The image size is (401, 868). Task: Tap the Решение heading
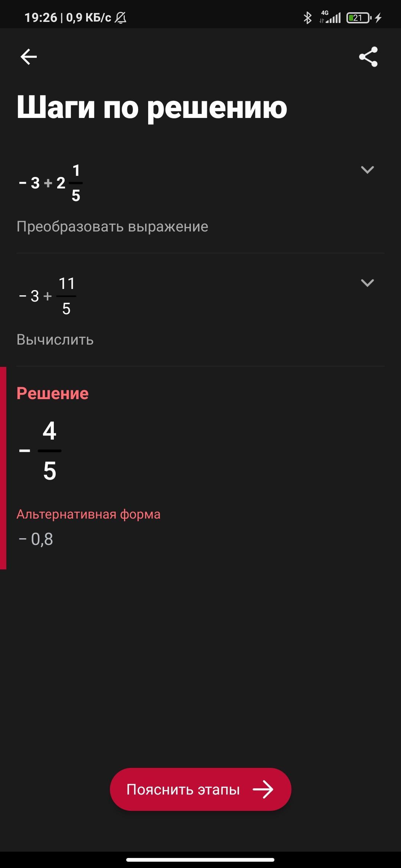click(x=52, y=393)
